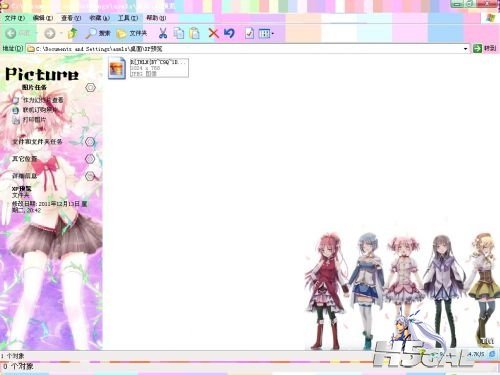Click the Forward arrow button

pyautogui.click(x=50, y=33)
